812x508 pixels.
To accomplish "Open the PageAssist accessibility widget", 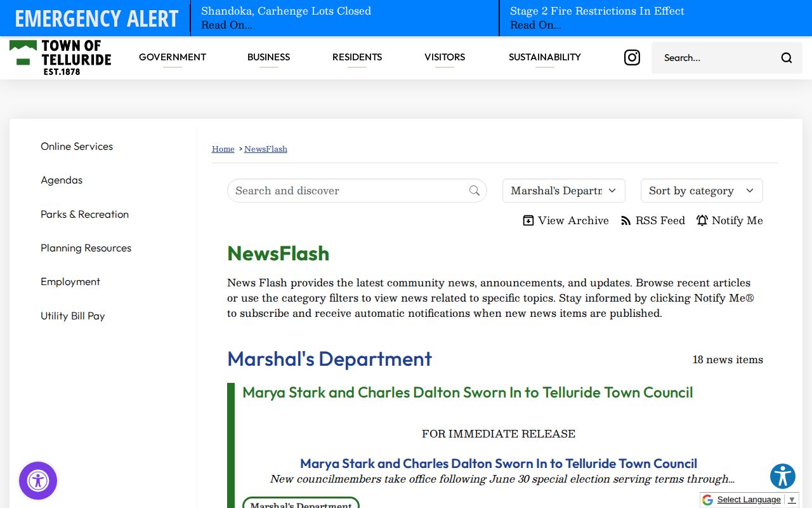I will coord(38,481).
